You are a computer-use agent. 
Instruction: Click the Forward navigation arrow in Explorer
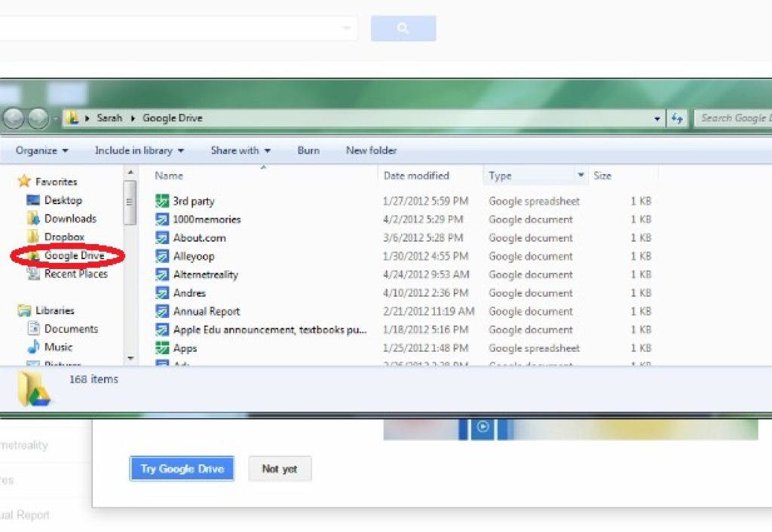(x=38, y=118)
